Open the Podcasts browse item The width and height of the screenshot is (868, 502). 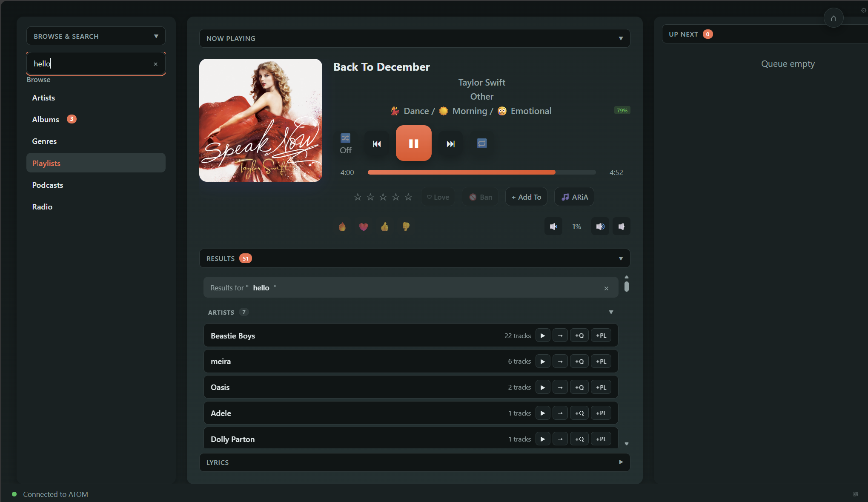click(x=96, y=185)
